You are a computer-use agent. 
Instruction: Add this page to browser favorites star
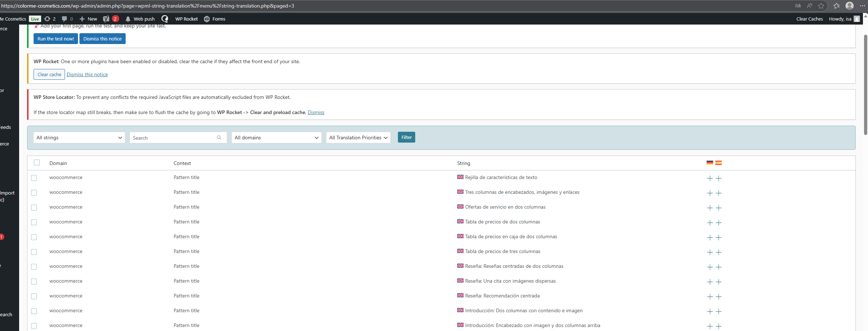(x=821, y=6)
